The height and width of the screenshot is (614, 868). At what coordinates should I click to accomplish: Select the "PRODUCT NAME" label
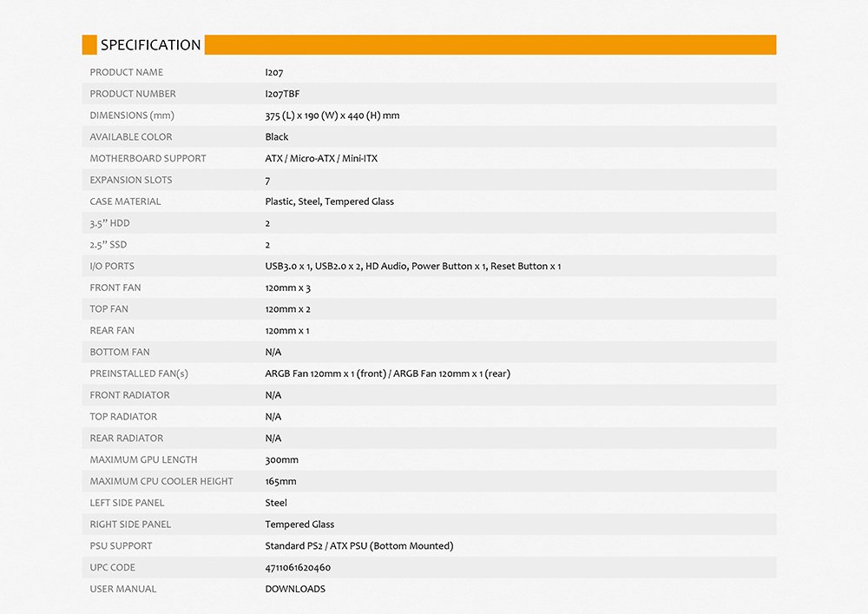pos(126,73)
